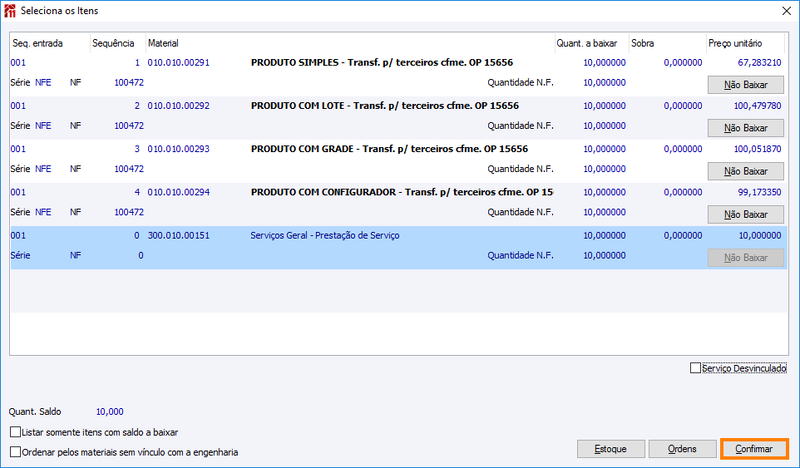Select material code 010.010.00294

click(x=179, y=192)
